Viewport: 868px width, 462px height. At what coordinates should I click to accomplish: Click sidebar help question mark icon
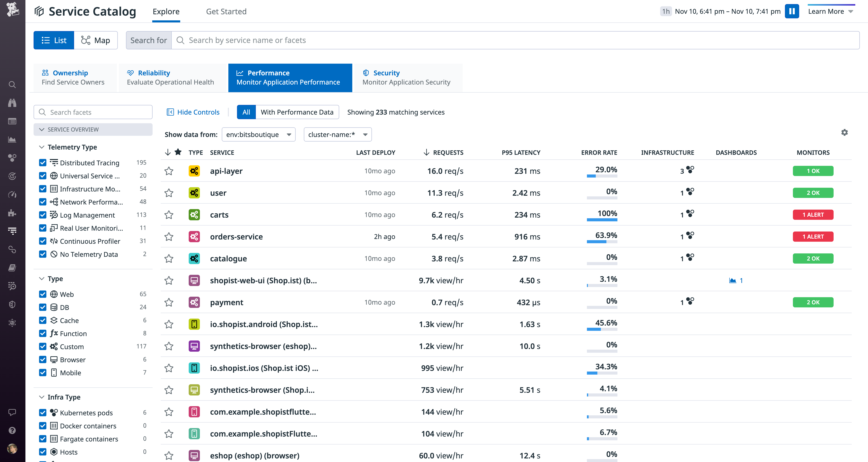tap(12, 430)
